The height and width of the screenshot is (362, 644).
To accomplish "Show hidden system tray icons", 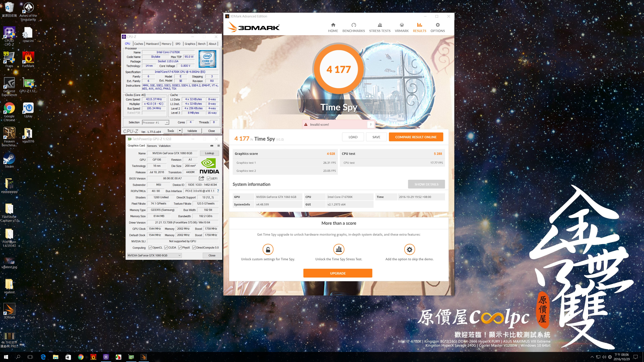I will [592, 357].
